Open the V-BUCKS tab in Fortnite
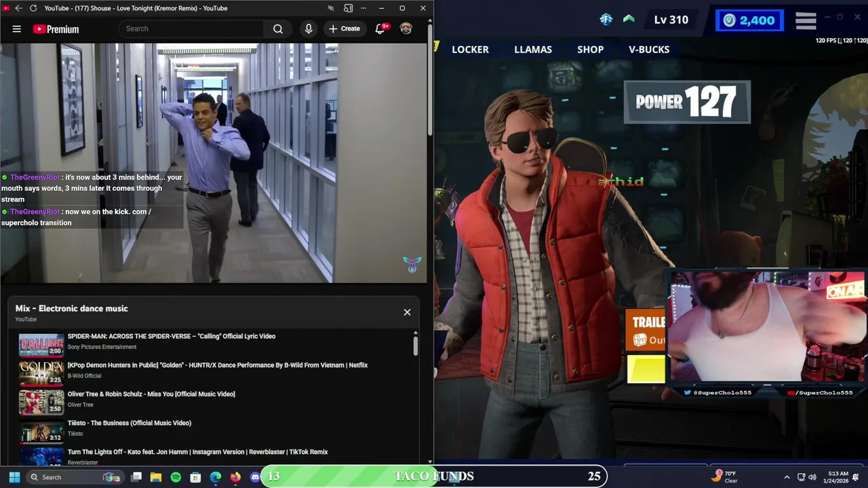Screen dimensions: 868x488 pos(649,49)
